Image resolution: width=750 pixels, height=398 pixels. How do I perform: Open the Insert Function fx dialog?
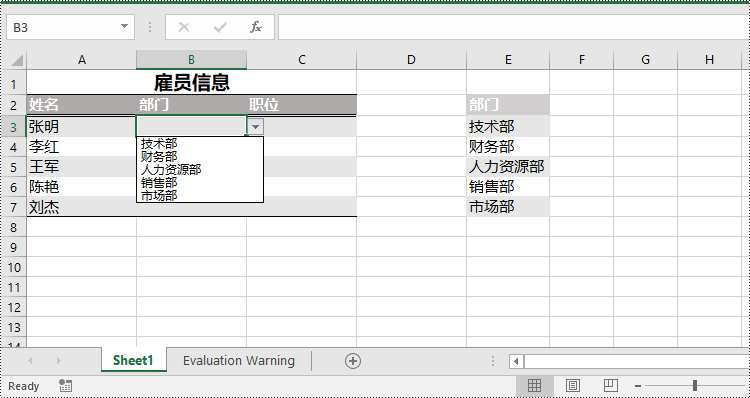(x=256, y=27)
